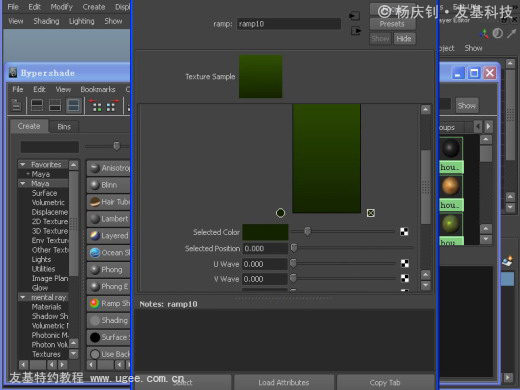Open Hypershade Bookmarks menu
The height and width of the screenshot is (390, 520).
pos(98,89)
